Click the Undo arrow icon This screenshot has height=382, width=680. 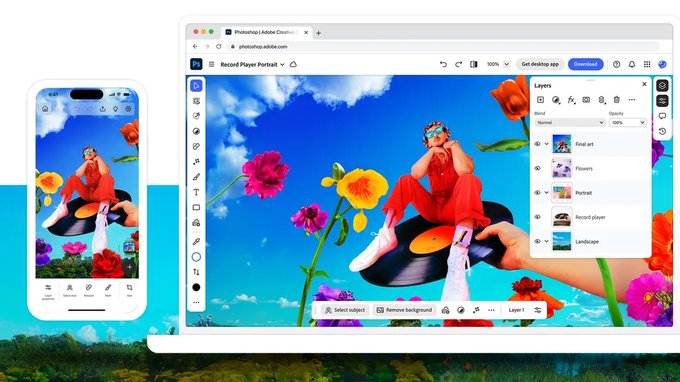[443, 64]
